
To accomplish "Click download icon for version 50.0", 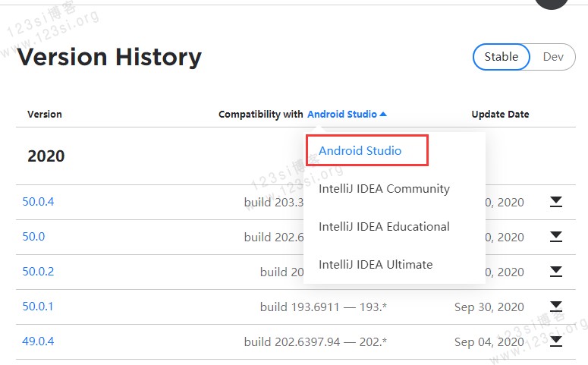I will [x=556, y=237].
